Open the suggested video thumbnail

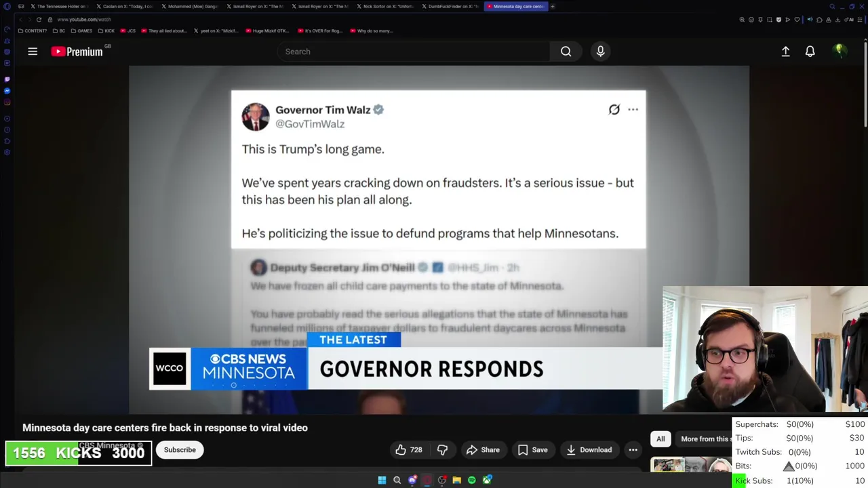click(x=690, y=465)
